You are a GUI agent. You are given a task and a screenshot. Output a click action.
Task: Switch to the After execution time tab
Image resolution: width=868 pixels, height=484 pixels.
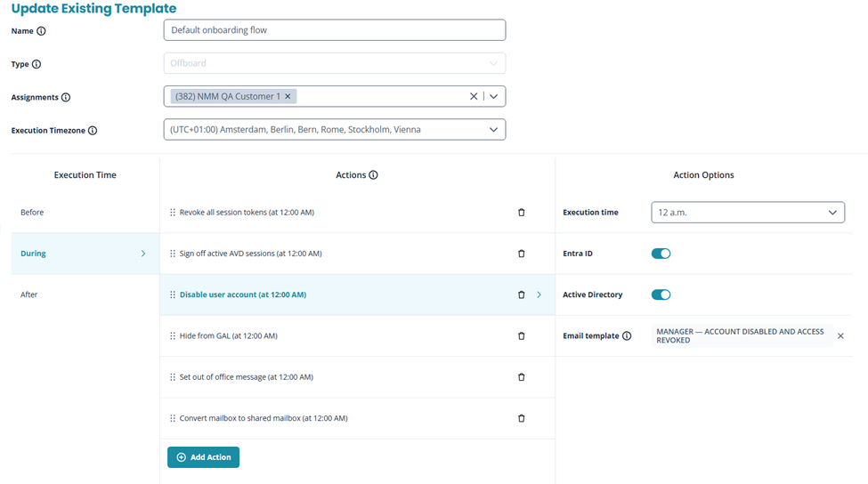click(x=29, y=294)
